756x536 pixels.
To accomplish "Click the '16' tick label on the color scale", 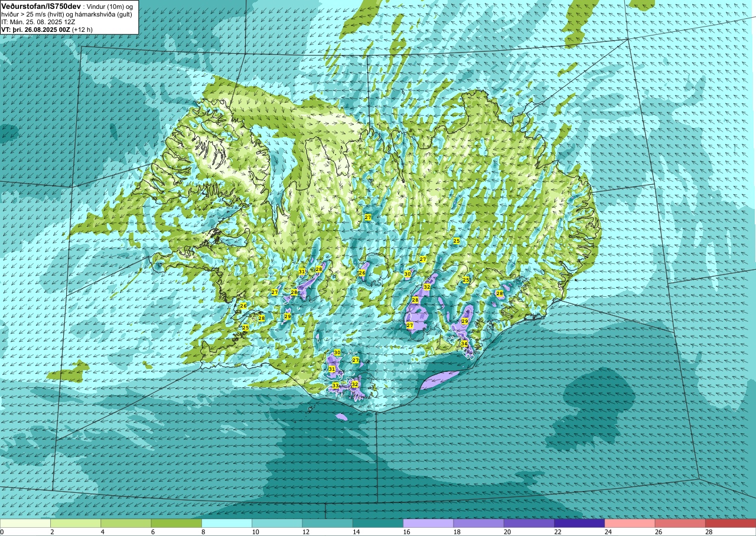I will click(x=406, y=532).
